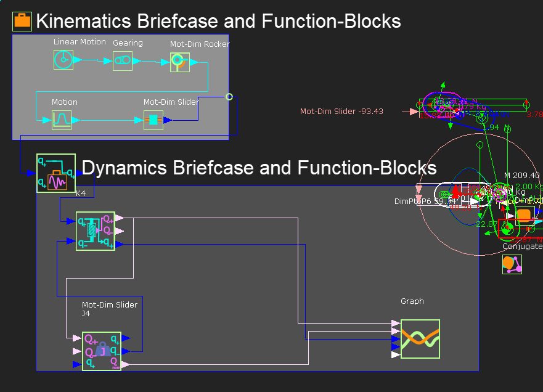Viewport: 543px width, 392px height.
Task: Select the K4 spring-damper function block
Action: (x=95, y=231)
